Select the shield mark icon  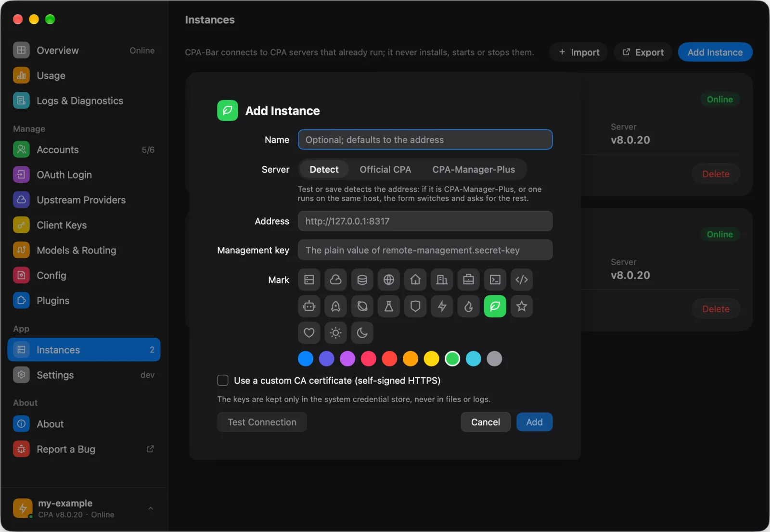pyautogui.click(x=415, y=306)
